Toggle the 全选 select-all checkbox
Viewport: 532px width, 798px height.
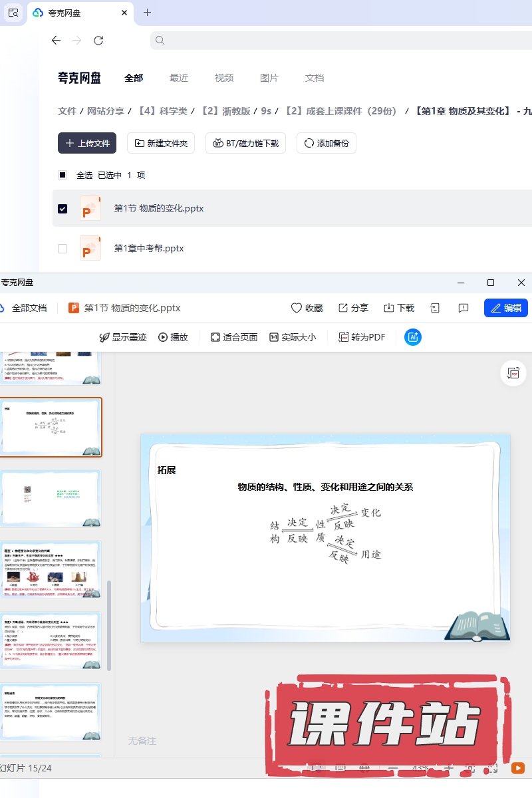pos(63,176)
